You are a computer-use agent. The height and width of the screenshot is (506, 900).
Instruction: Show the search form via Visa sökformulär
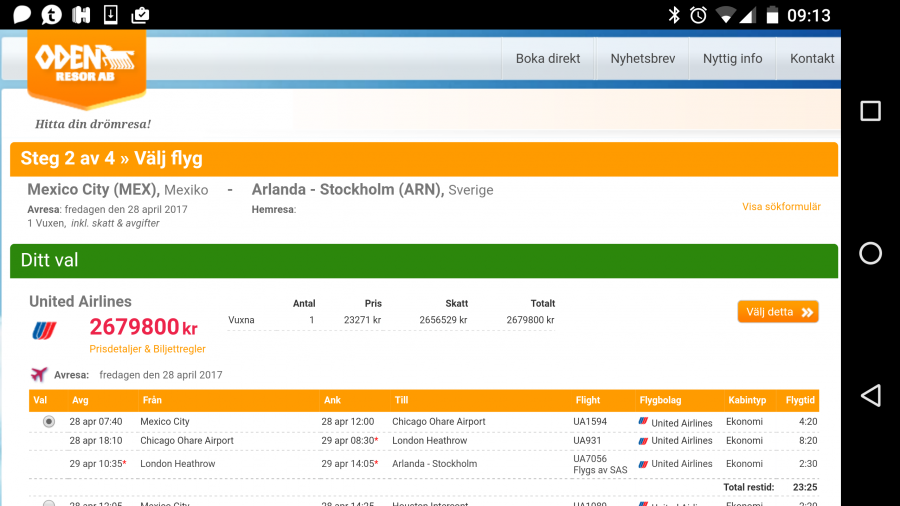click(781, 207)
